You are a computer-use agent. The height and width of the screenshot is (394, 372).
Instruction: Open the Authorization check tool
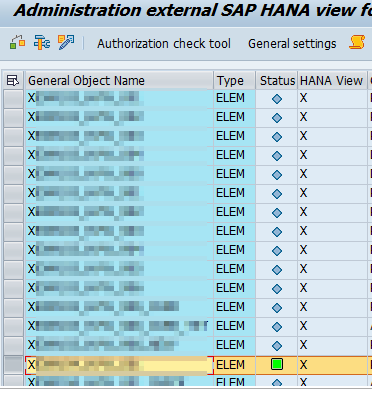click(x=164, y=44)
